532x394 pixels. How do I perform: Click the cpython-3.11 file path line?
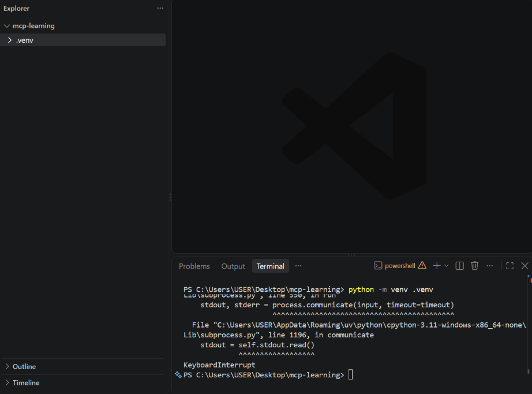(359, 325)
